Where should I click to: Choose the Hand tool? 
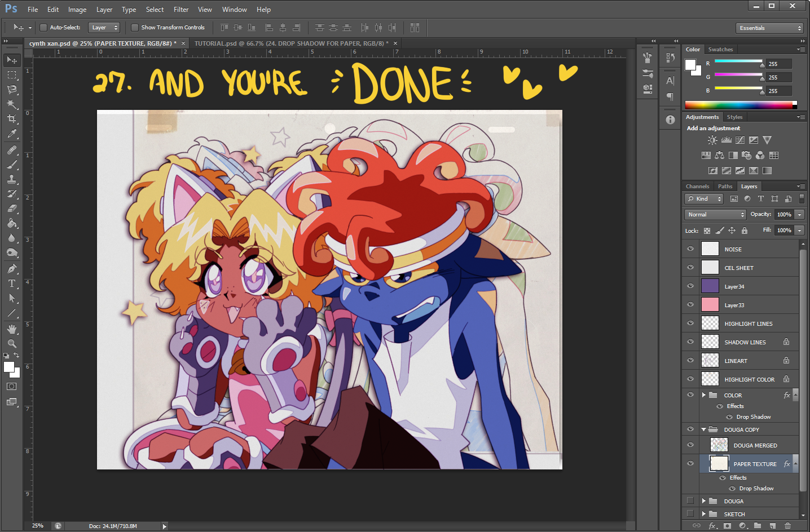[x=12, y=329]
